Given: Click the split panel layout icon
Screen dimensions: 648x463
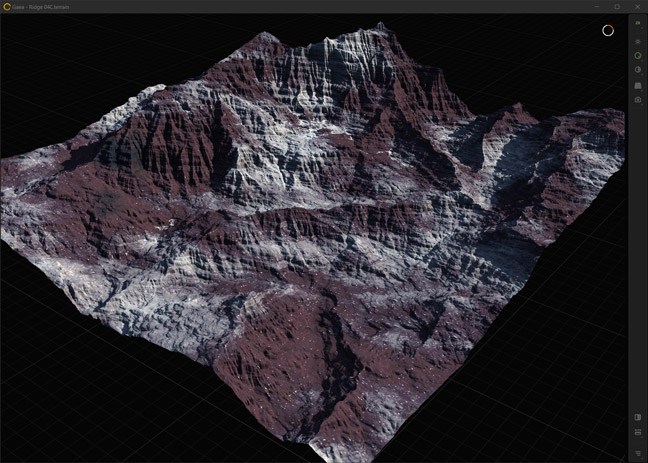Looking at the screenshot, I should click(x=638, y=417).
